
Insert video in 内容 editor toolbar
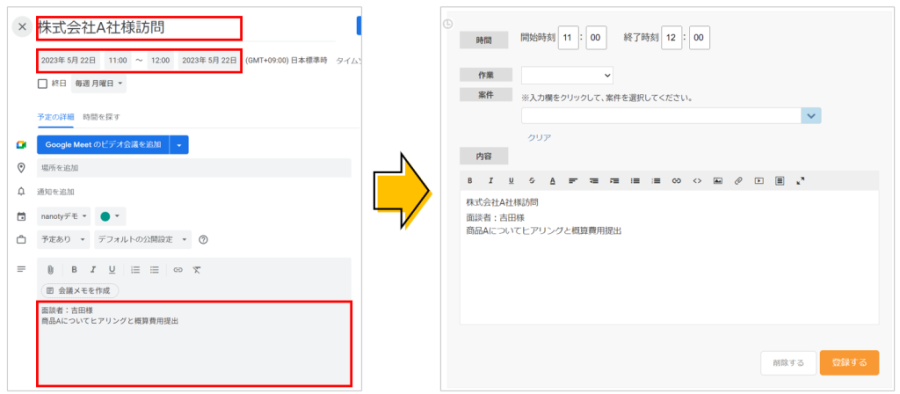(759, 180)
